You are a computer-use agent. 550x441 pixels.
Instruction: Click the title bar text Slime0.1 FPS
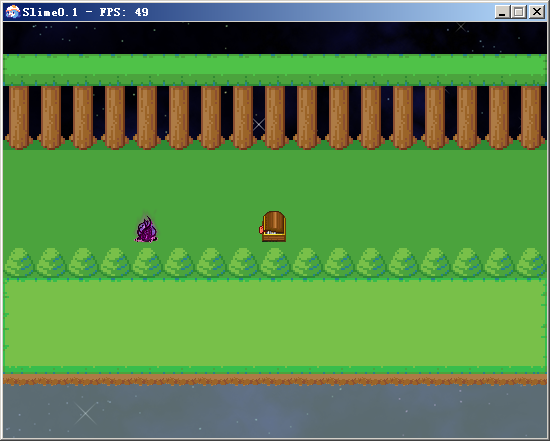[x=85, y=12]
